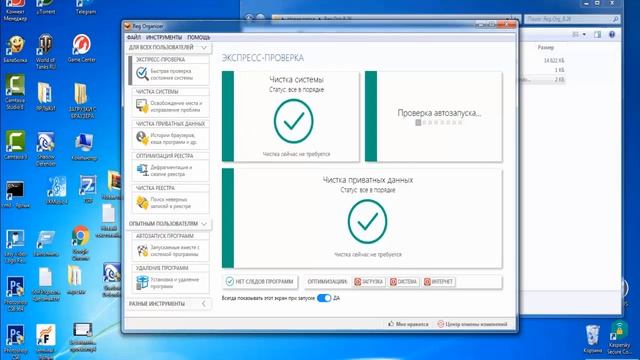The height and width of the screenshot is (360, 640).
Task: Click the Экспресс-проверка page heading
Action: [263, 58]
